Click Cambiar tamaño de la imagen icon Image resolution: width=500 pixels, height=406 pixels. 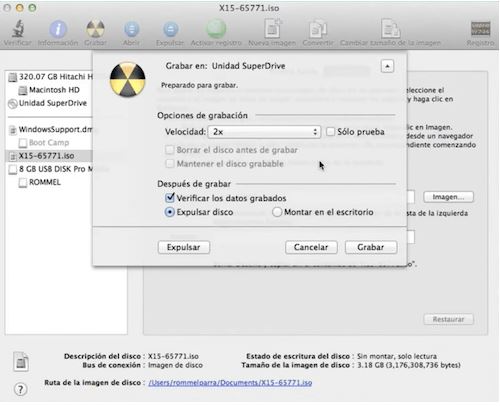390,29
